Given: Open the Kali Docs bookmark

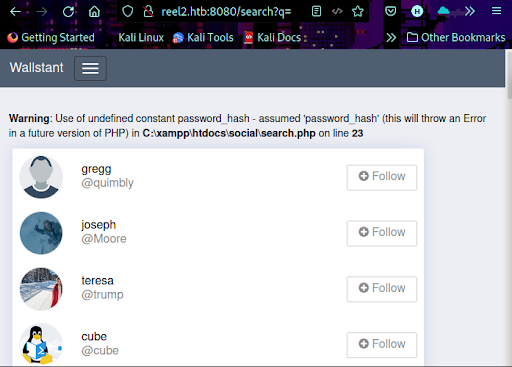Looking at the screenshot, I should (272, 38).
